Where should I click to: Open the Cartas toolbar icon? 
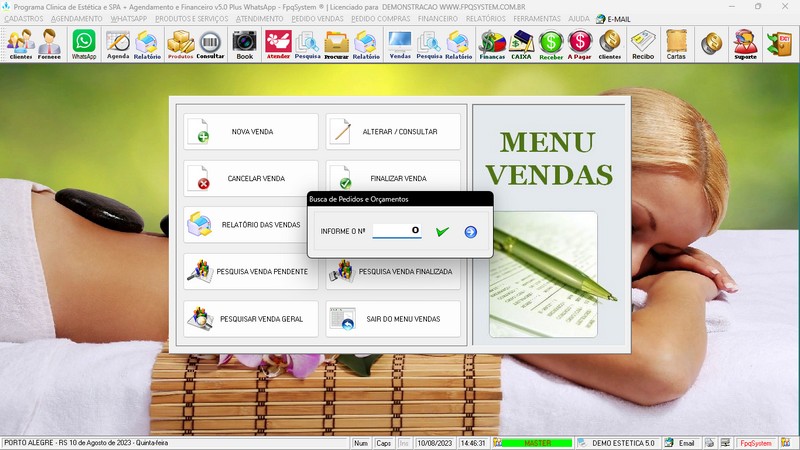[x=676, y=44]
